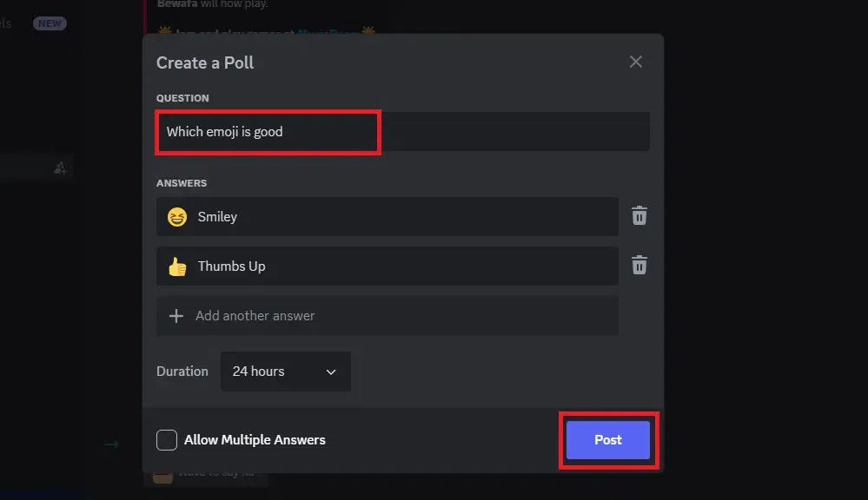Remove the Thumbs Up answer via trash icon

point(639,266)
